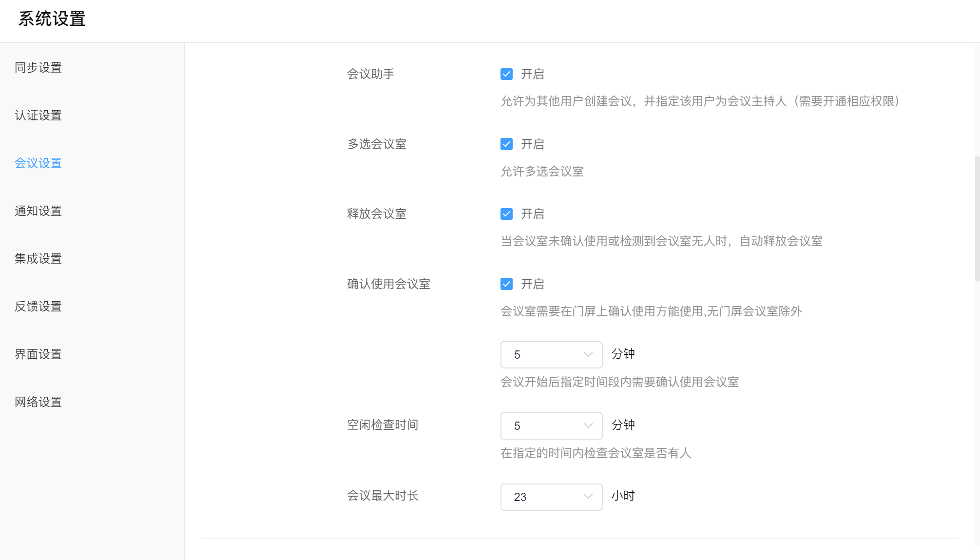Open the 界面设置 page

tap(38, 354)
